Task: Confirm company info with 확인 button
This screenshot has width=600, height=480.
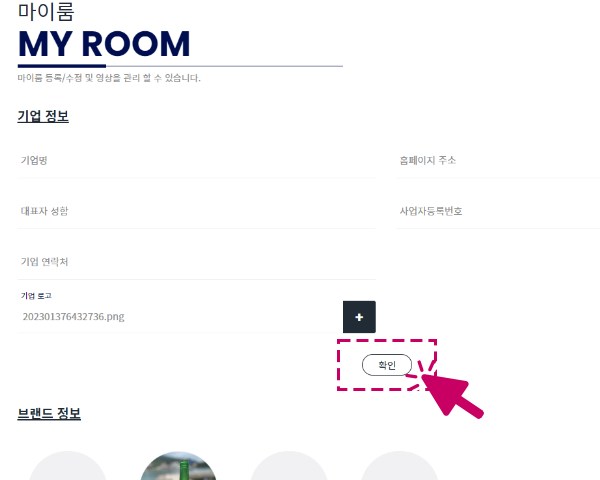Action: coord(387,365)
